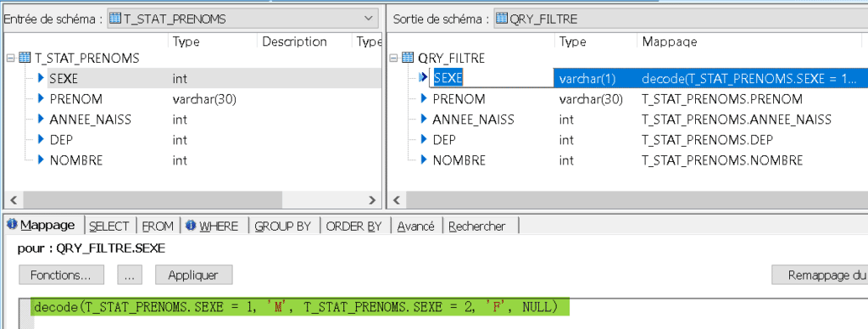Switch to the SELECT tab
The image size is (868, 329).
(109, 226)
